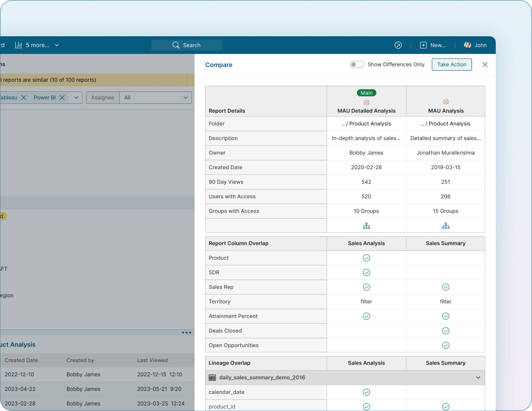Click the New... button in the top bar
The width and height of the screenshot is (532, 411).
pyautogui.click(x=433, y=45)
